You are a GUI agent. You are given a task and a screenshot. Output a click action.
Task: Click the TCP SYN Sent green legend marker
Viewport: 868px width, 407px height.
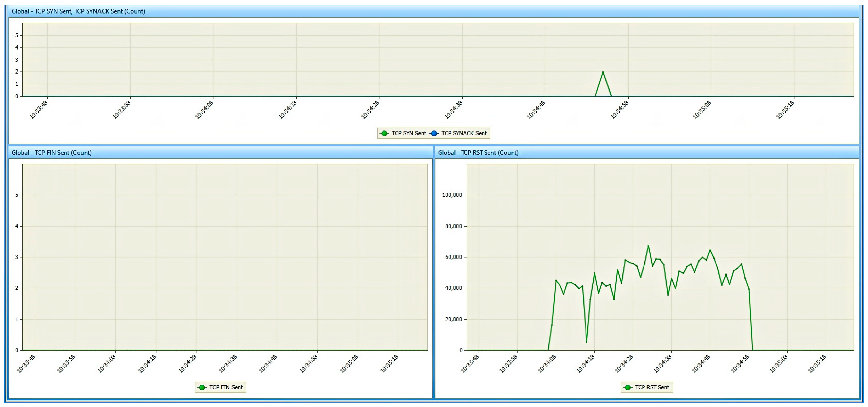click(384, 133)
